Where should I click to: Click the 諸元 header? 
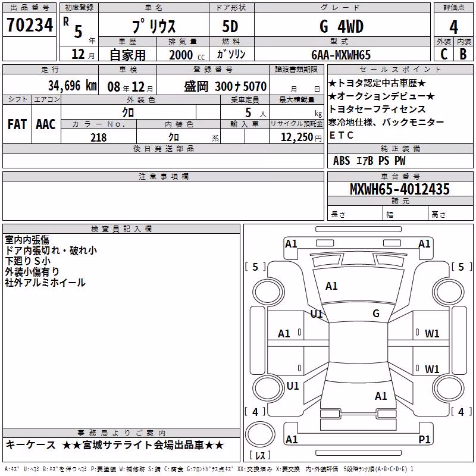400,201
